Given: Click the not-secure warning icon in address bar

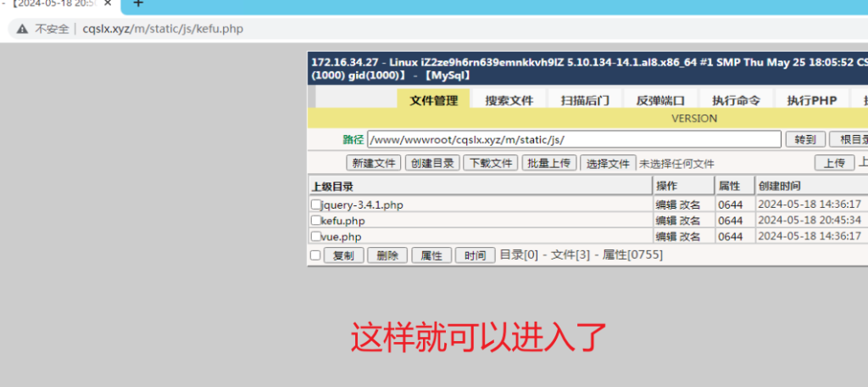Looking at the screenshot, I should tap(22, 29).
